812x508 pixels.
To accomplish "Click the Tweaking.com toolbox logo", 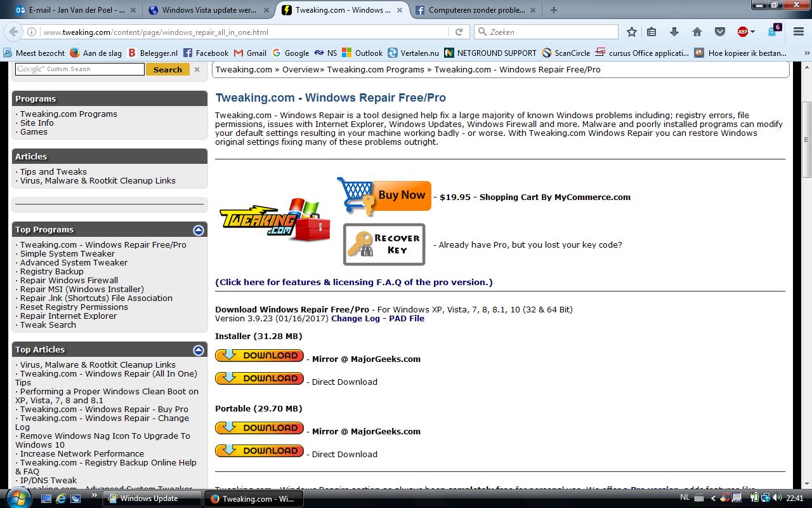I will 275,220.
